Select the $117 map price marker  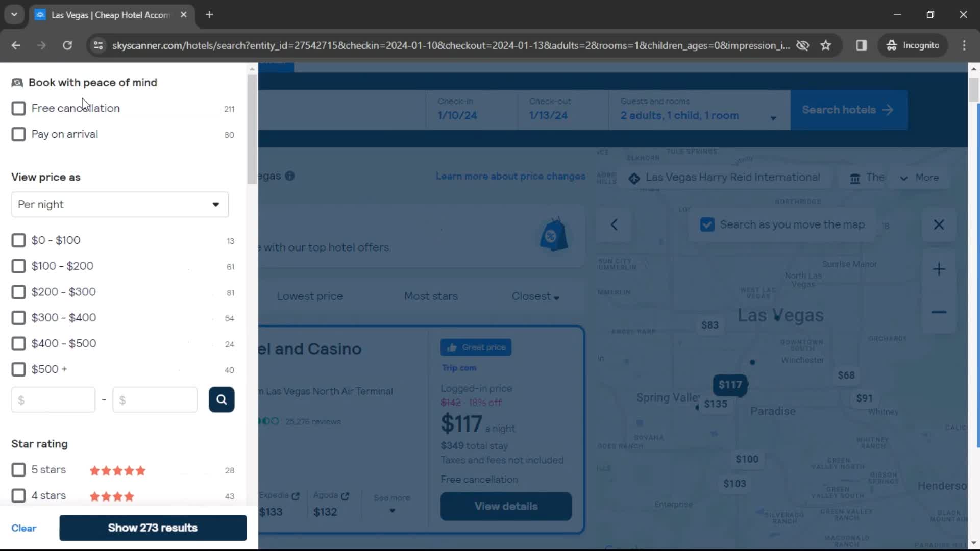tap(730, 385)
